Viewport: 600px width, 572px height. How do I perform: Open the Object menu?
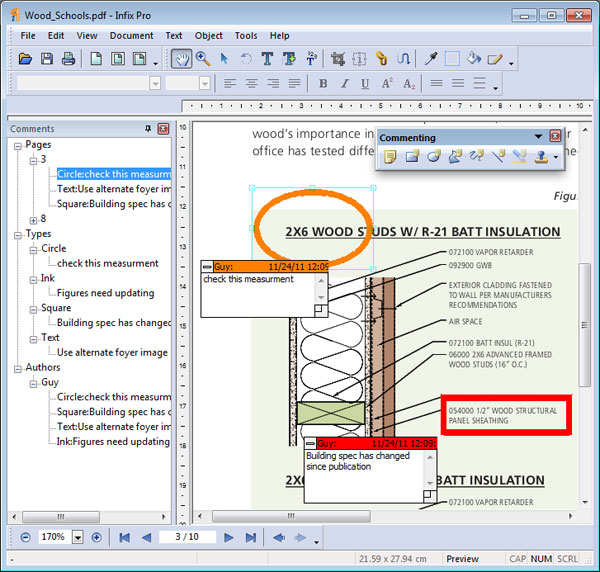tap(208, 36)
